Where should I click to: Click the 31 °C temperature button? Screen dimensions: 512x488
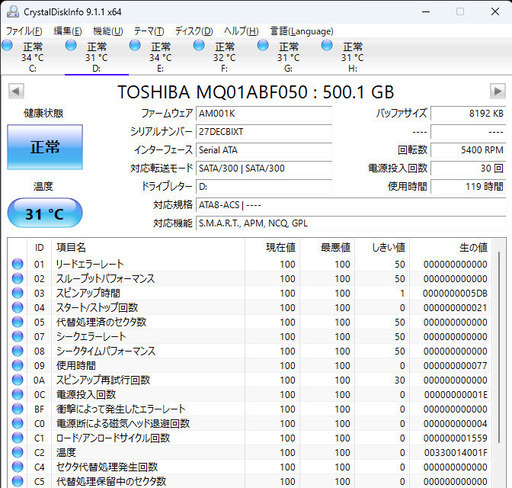[x=45, y=213]
